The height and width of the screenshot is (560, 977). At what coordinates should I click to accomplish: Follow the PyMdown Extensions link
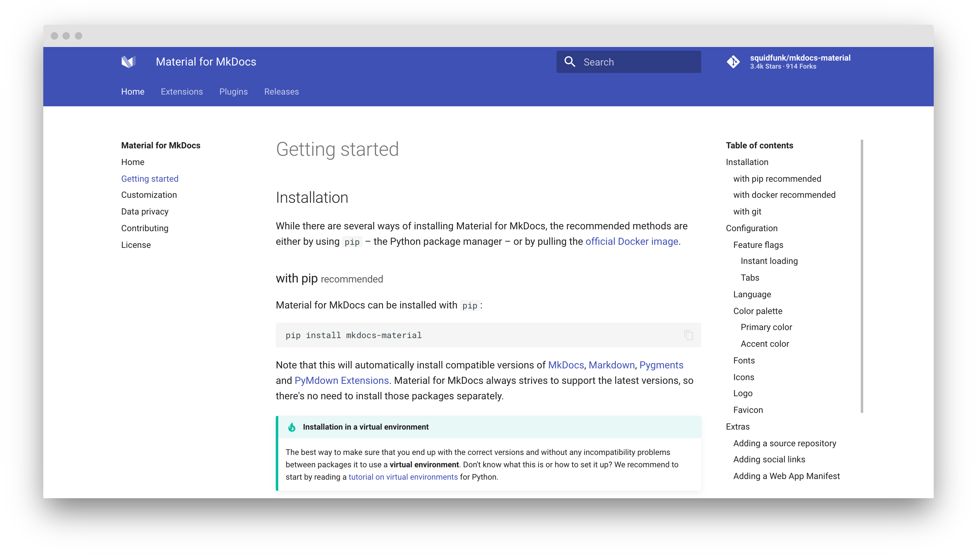[342, 380]
